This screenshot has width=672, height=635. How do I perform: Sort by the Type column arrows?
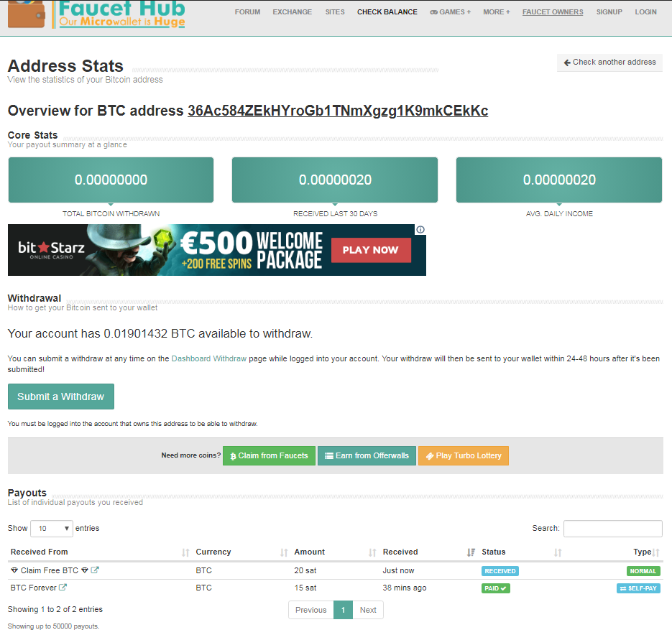pyautogui.click(x=655, y=552)
